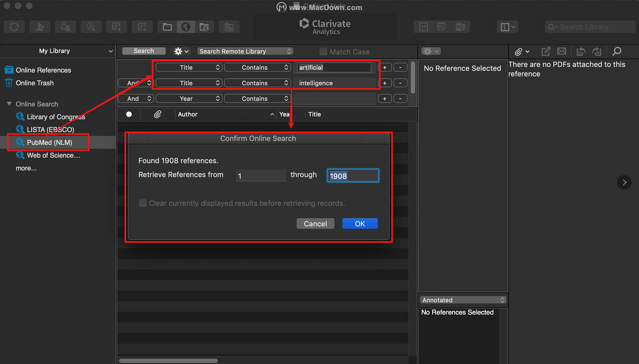Image resolution: width=639 pixels, height=364 pixels.
Task: Click Cancel in Confirm Online Search
Action: (x=315, y=224)
